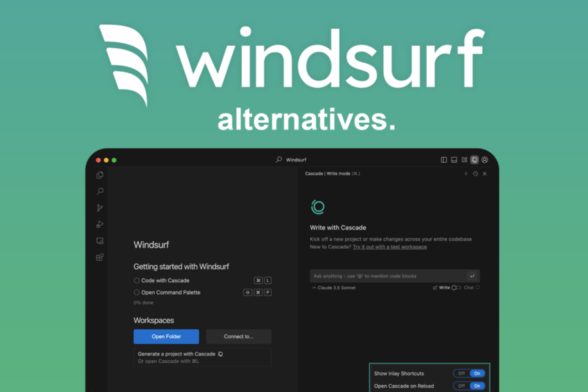Click the Workspaces heading

[x=154, y=320]
